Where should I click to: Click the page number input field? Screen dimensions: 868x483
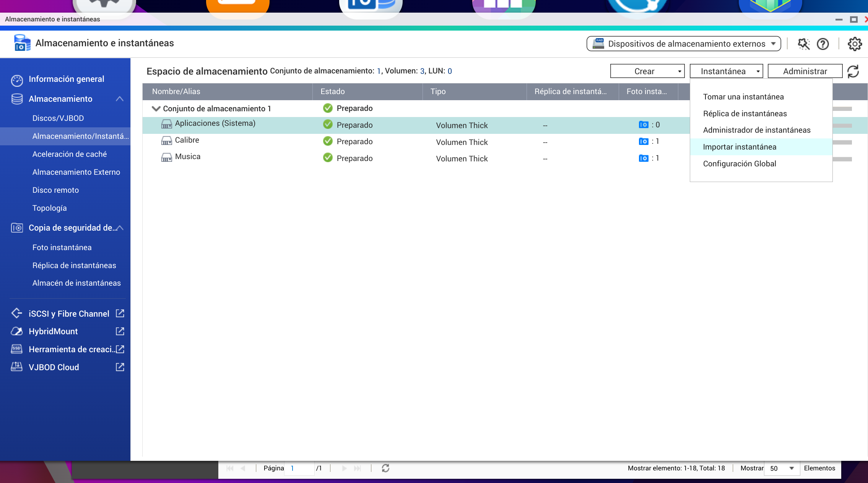pos(299,468)
